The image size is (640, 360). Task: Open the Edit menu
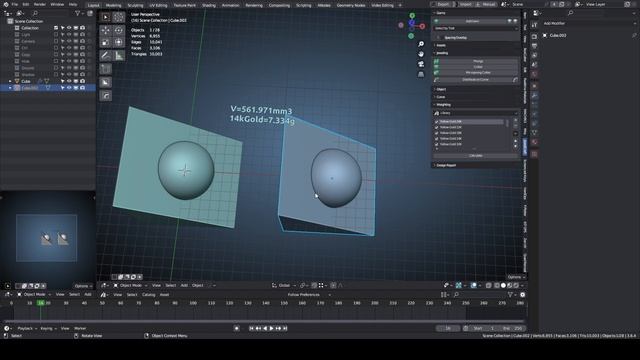[x=26, y=4]
